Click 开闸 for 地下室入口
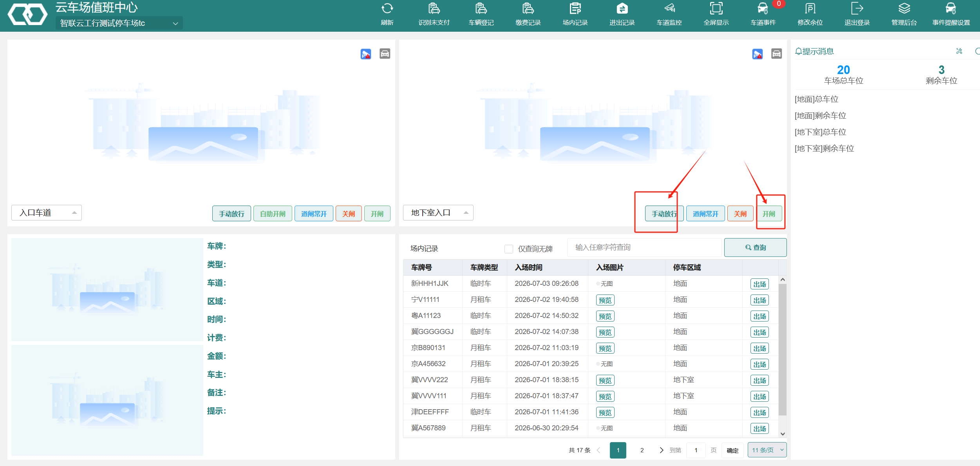Image resolution: width=980 pixels, height=466 pixels. tap(769, 213)
